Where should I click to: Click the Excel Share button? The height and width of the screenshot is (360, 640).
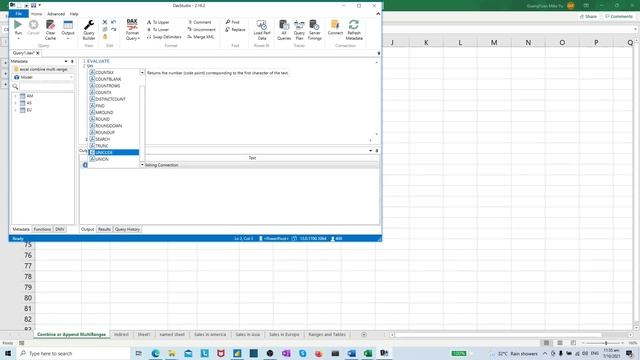tap(588, 17)
